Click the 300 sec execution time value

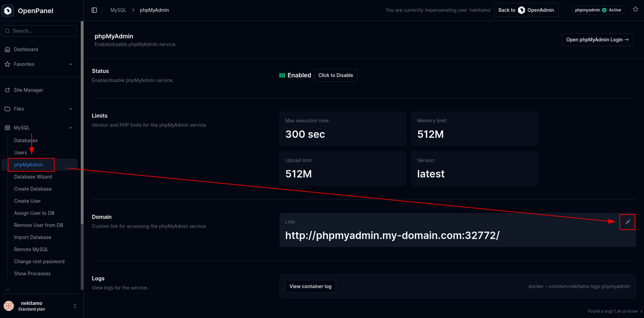pos(305,134)
